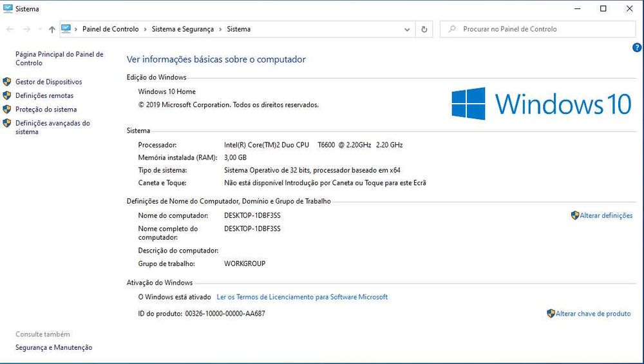Click the Procurar no Painel de Controlo field

click(x=538, y=29)
